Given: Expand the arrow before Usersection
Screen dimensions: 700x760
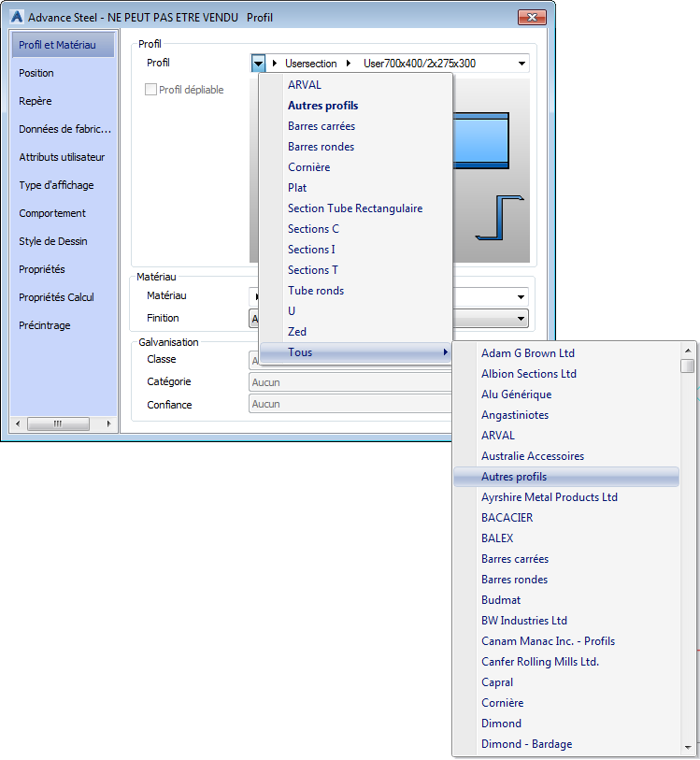Looking at the screenshot, I should click(x=275, y=64).
